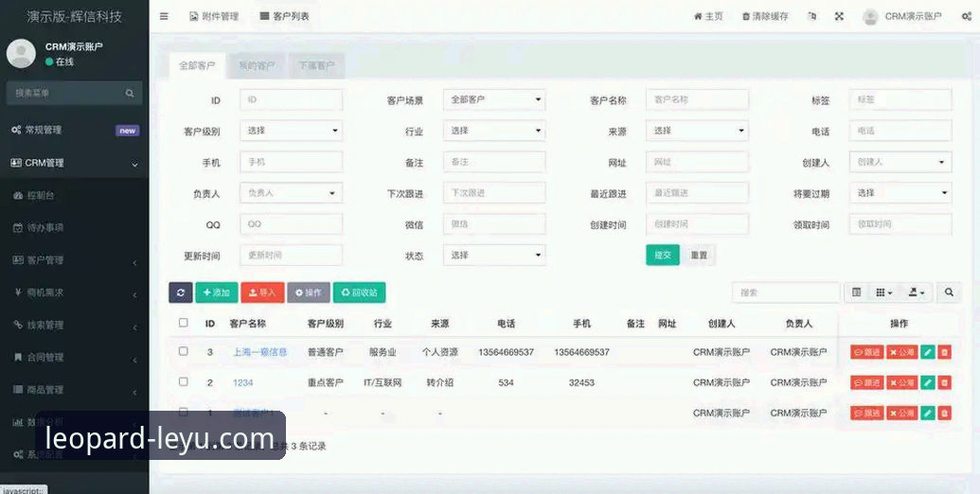Open the columns visibility dropdown
Viewport: 980px width, 494px height.
(x=883, y=292)
